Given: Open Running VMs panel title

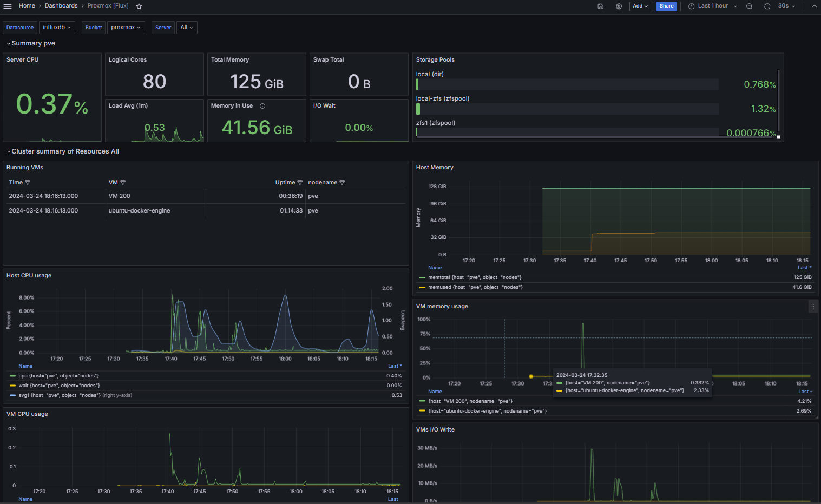Looking at the screenshot, I should (25, 168).
